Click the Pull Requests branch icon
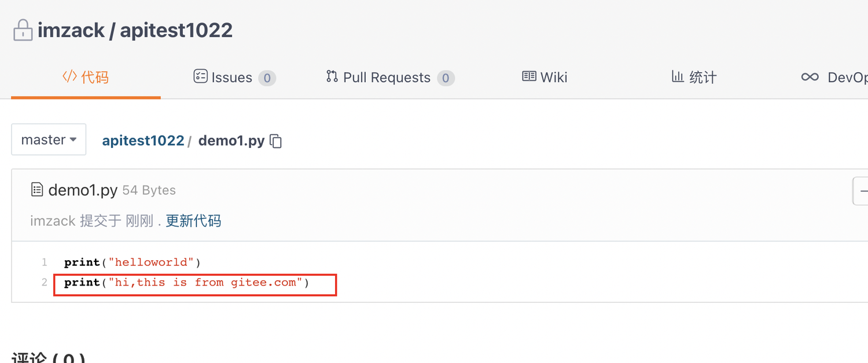 coord(332,76)
